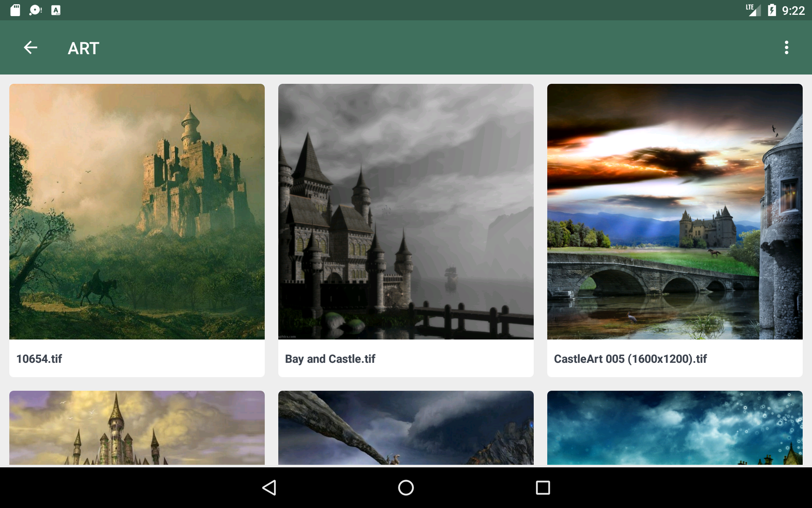Open the 10654.tif castle thumbnail

pyautogui.click(x=137, y=212)
